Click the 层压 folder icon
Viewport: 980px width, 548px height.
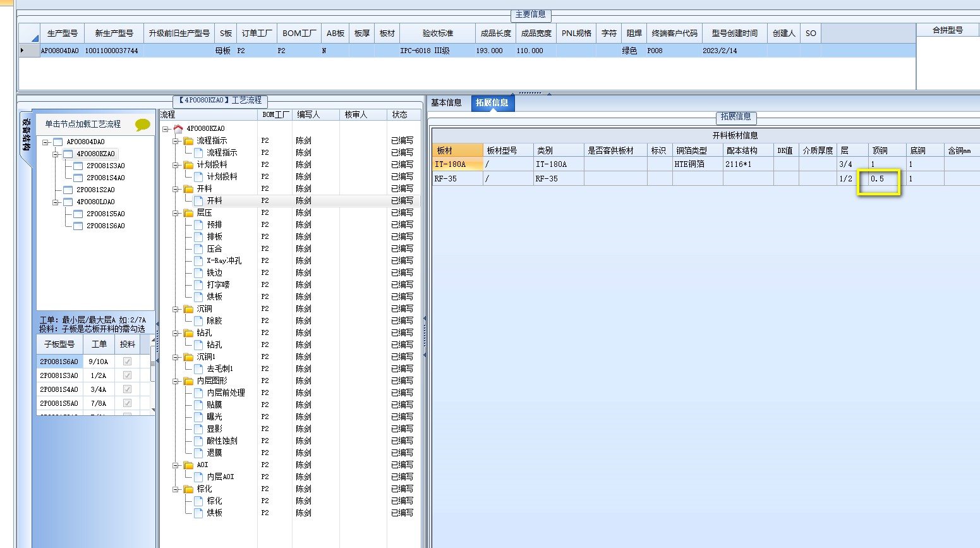188,212
